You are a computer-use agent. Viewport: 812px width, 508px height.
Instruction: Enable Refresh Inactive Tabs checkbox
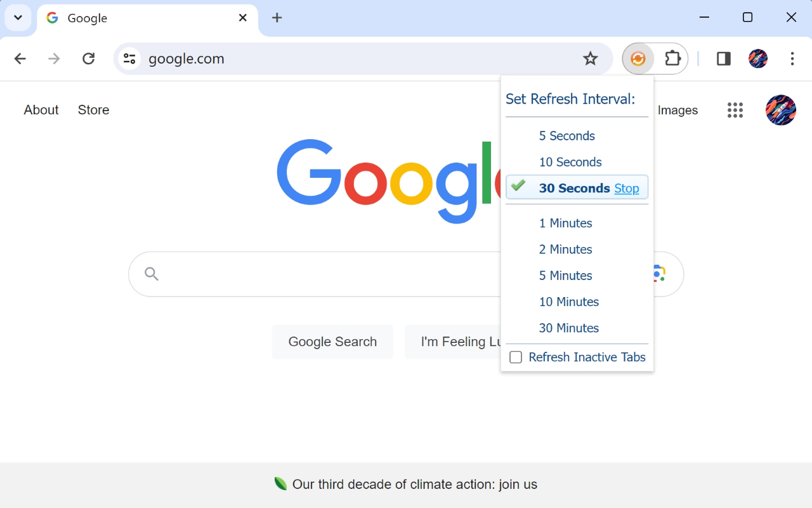pos(516,358)
